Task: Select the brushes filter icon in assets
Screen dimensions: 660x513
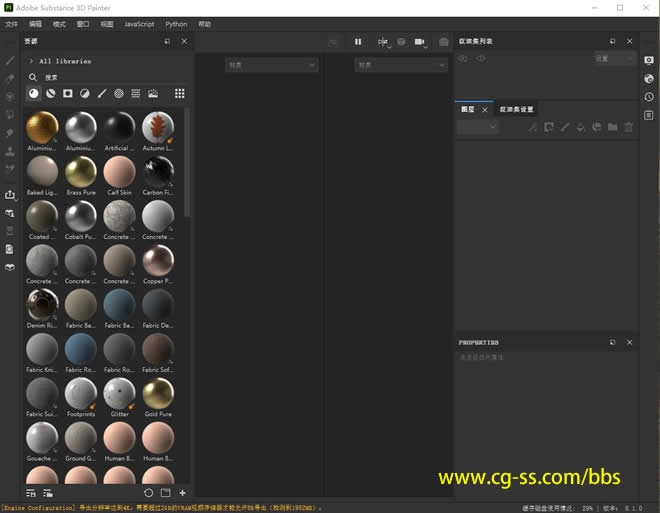Action: pyautogui.click(x=102, y=94)
